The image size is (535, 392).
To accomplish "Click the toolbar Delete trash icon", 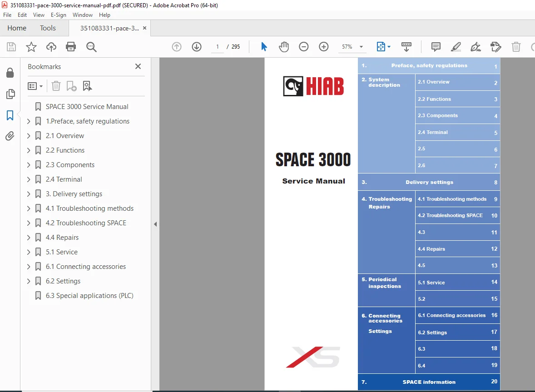I will coord(516,47).
